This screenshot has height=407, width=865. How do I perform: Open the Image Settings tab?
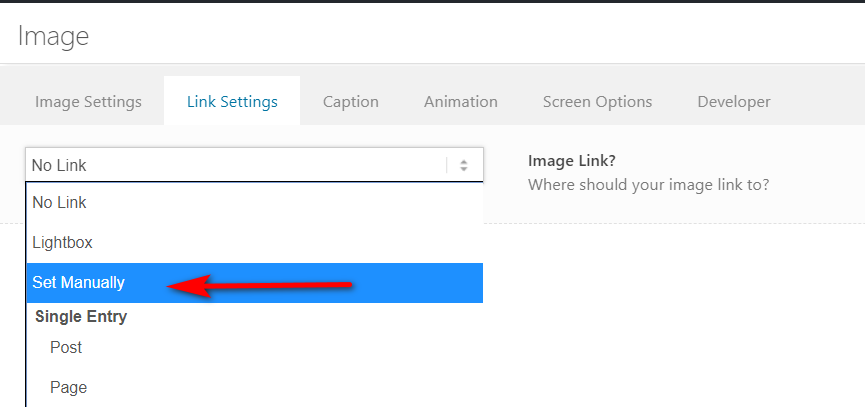88,101
